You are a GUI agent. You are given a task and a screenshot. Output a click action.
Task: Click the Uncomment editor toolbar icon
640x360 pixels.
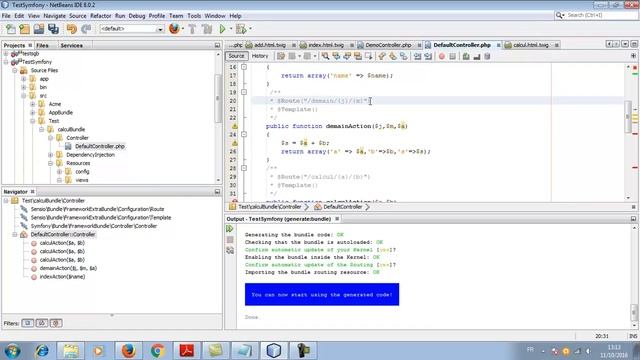[x=477, y=56]
